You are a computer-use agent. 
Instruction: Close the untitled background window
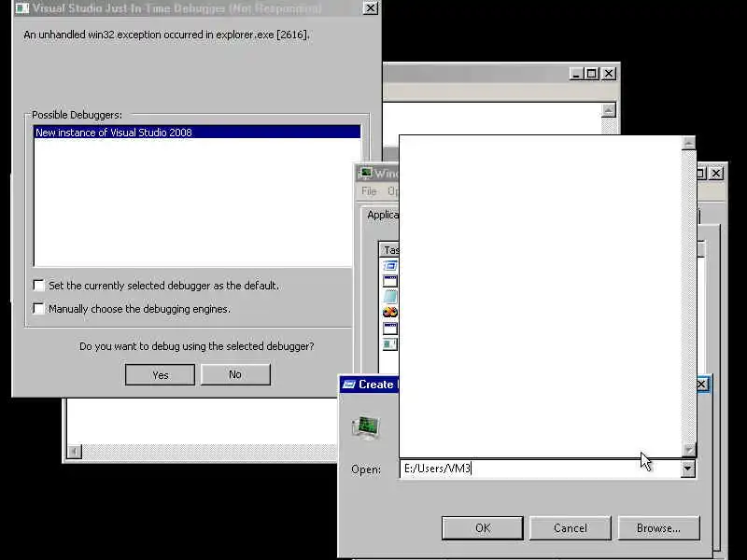(609, 74)
